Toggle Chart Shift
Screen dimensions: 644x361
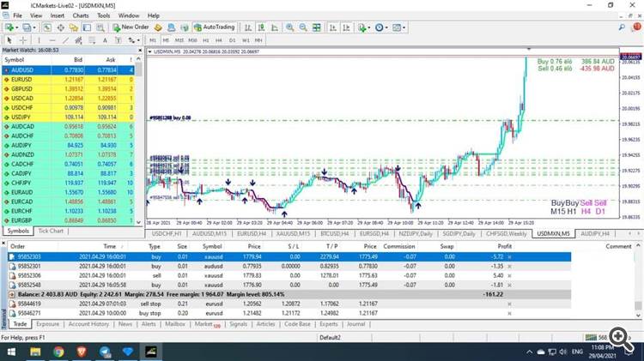click(346, 27)
